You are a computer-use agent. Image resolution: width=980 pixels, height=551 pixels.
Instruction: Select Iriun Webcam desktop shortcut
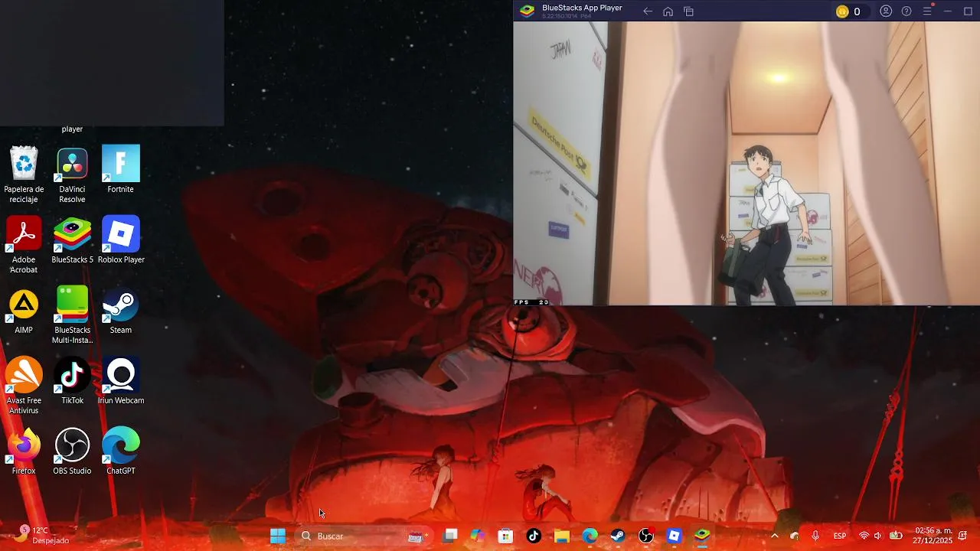click(121, 381)
